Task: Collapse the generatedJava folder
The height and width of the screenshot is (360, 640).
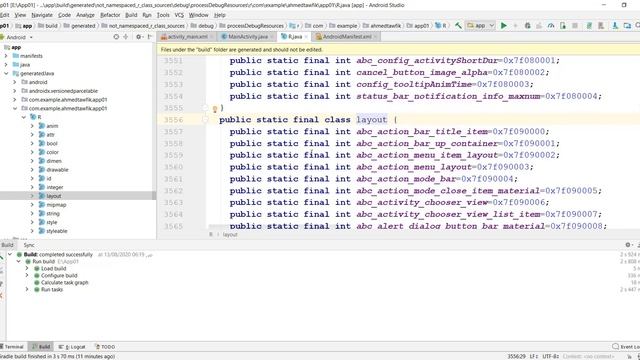Action: pyautogui.click(x=6, y=73)
